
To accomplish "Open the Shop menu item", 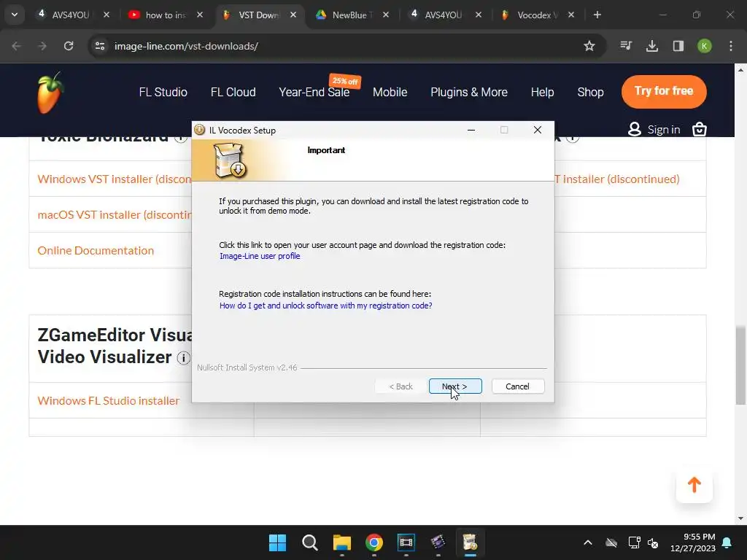I will (590, 92).
